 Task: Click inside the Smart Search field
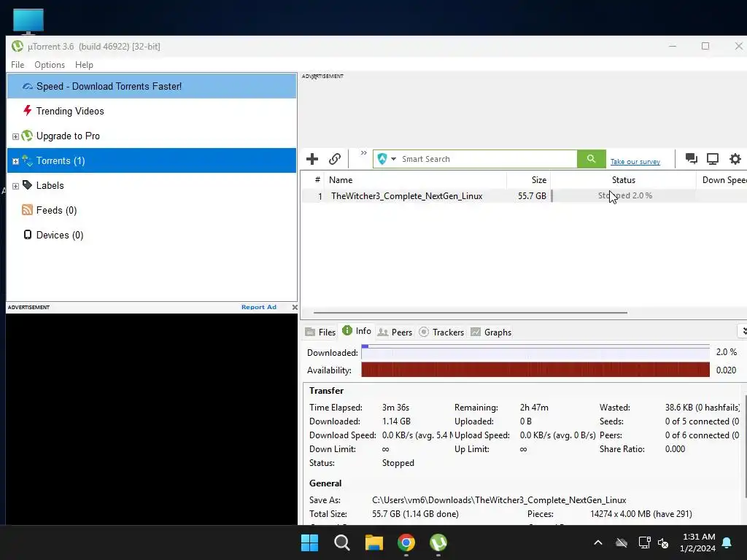[487, 159]
